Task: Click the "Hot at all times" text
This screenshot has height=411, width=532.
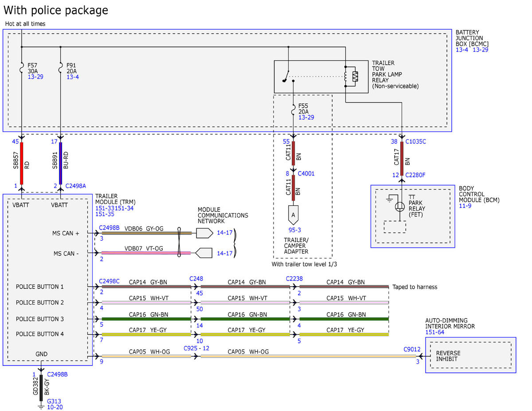Action: pyautogui.click(x=25, y=23)
